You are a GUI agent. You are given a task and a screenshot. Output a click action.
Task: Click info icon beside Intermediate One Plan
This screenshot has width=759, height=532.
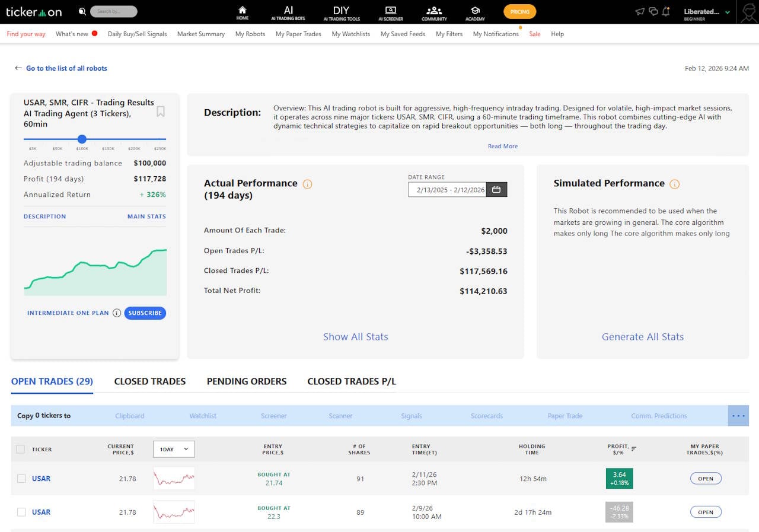coord(117,313)
